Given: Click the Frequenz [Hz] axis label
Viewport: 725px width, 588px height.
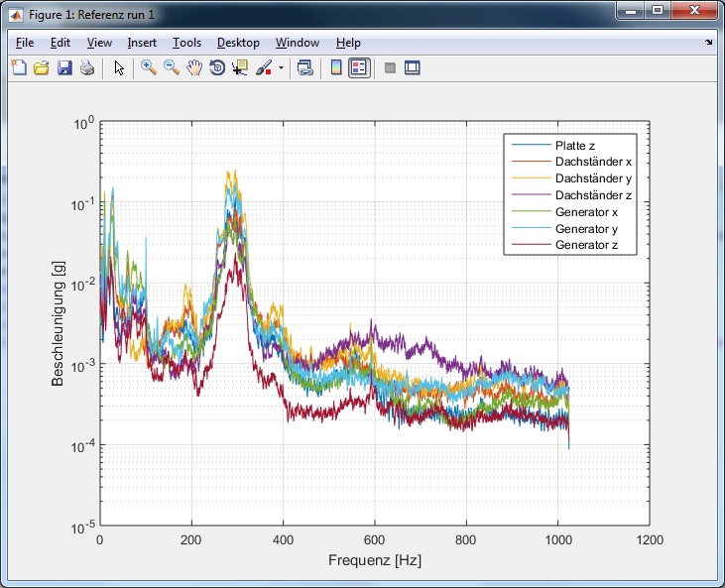Looking at the screenshot, I should click(x=374, y=560).
